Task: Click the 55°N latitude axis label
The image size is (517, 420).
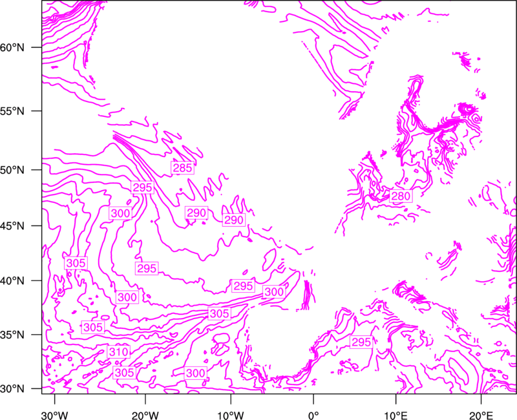Action: coord(12,111)
